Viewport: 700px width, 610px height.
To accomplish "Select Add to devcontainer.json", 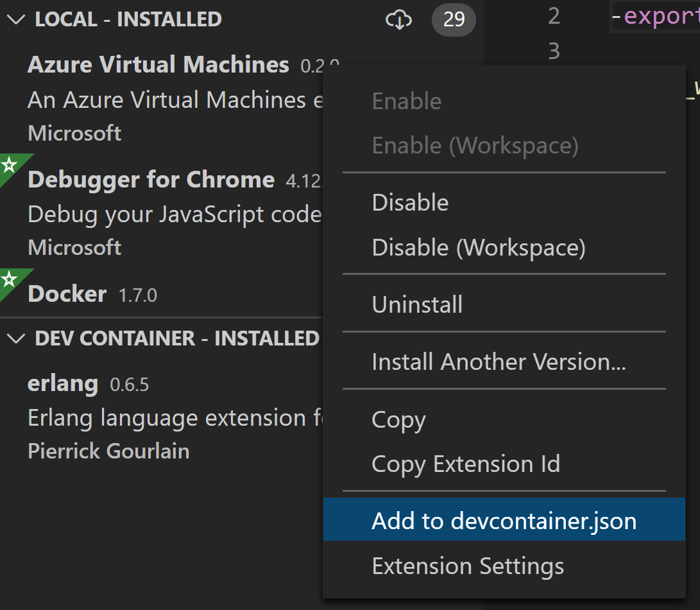I will coord(504,521).
